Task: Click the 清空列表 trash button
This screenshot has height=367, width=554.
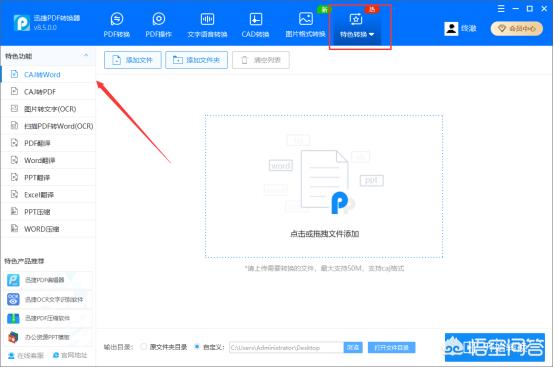Action: pyautogui.click(x=261, y=60)
